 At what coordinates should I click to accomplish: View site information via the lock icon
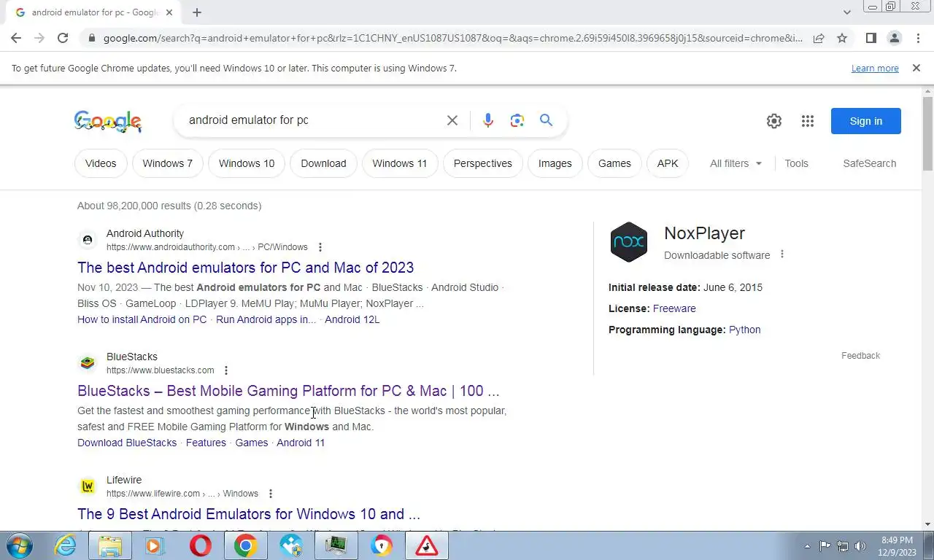click(x=90, y=38)
